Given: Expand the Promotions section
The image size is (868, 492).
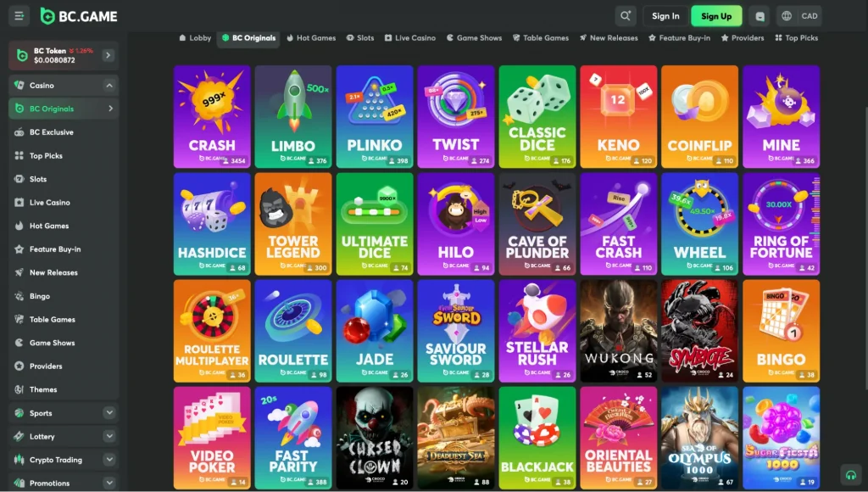Looking at the screenshot, I should 109,483.
